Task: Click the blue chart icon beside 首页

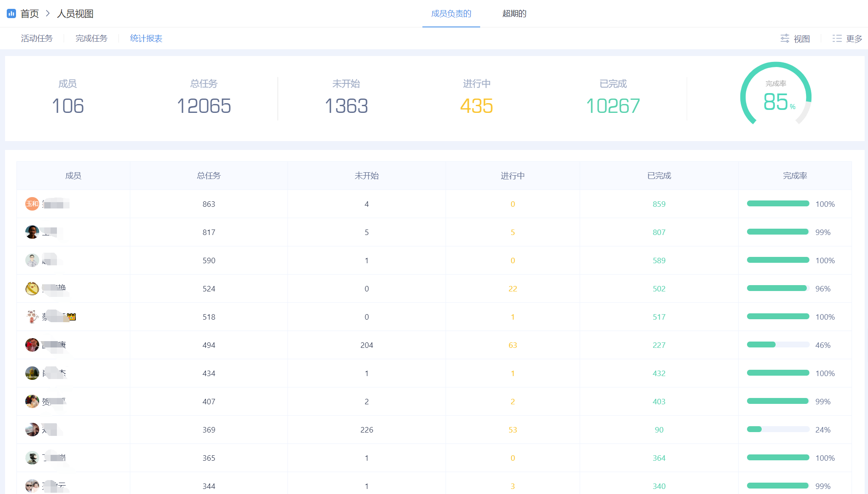Action: click(x=11, y=13)
